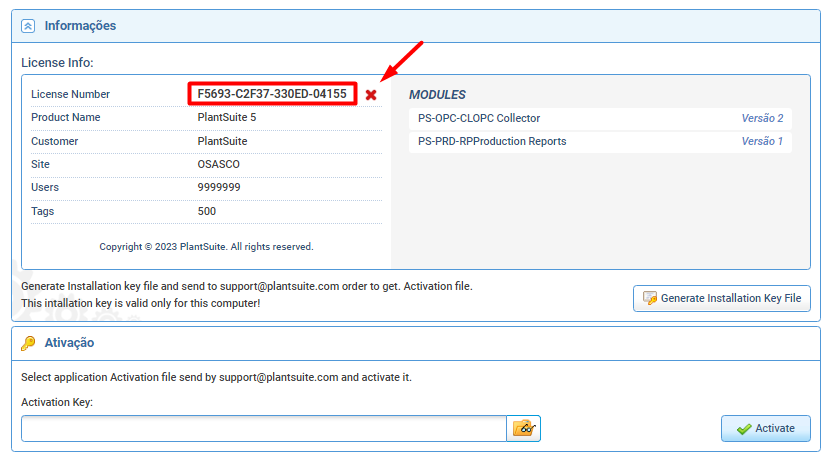Browse for activation file folder icon
This screenshot has height=466, width=837.
point(523,428)
